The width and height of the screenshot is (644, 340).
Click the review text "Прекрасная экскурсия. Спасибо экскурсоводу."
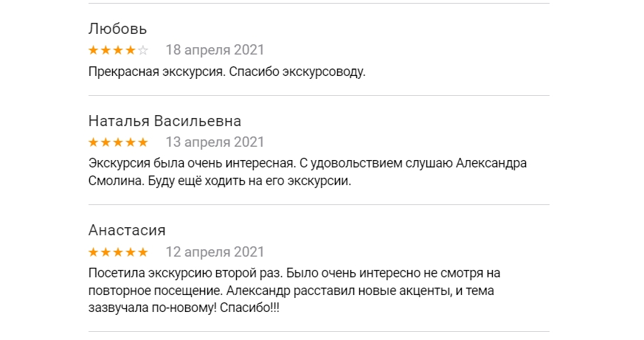pos(226,72)
